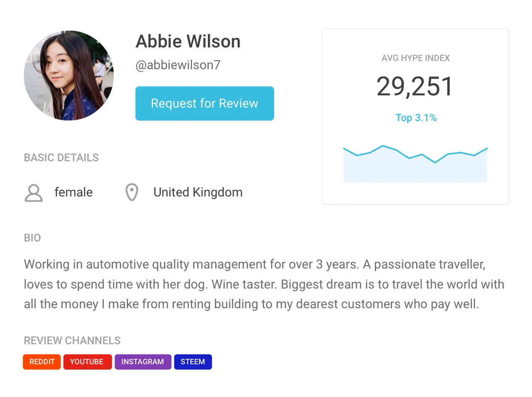This screenshot has height=397, width=532.
Task: Click the BIO section heading
Action: tap(32, 238)
